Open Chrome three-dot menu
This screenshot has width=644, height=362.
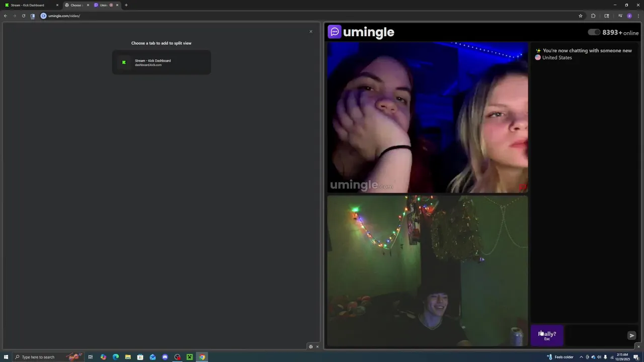click(638, 16)
